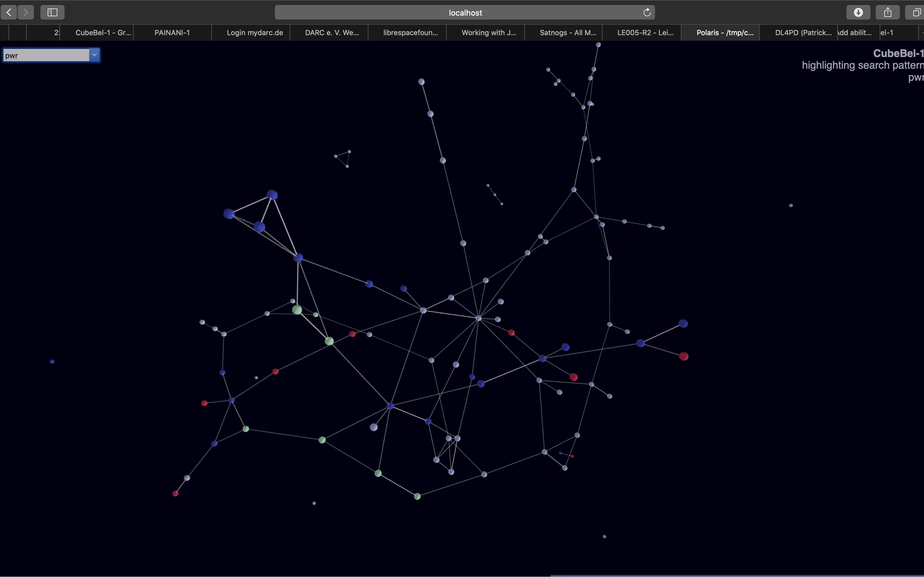Image resolution: width=924 pixels, height=577 pixels.
Task: Expand the pwr search dropdown arrow
Action: click(x=94, y=55)
